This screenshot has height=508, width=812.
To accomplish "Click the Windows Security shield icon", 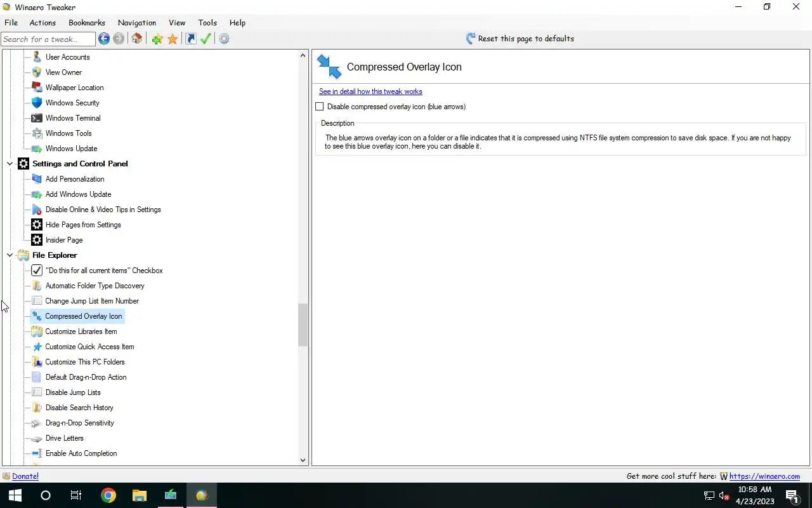I will pyautogui.click(x=37, y=103).
